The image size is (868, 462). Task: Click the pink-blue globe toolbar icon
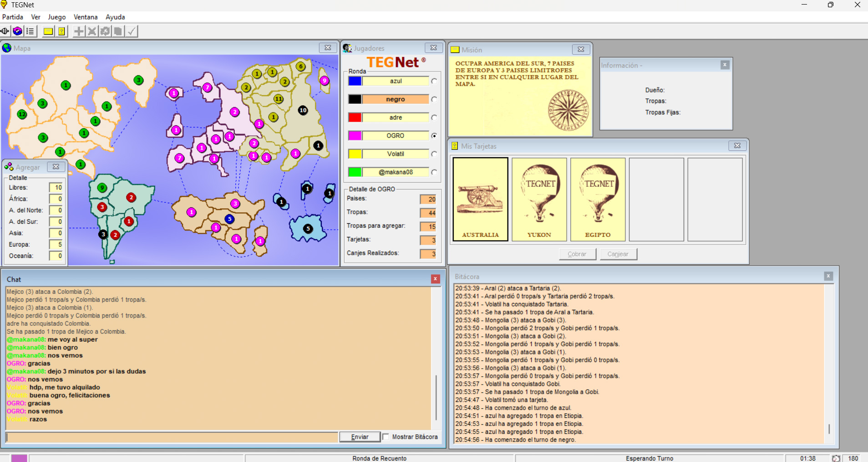pyautogui.click(x=17, y=31)
